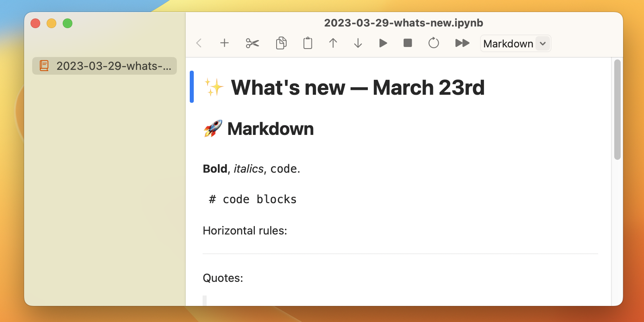The height and width of the screenshot is (322, 644).
Task: Move the cell down
Action: (358, 43)
